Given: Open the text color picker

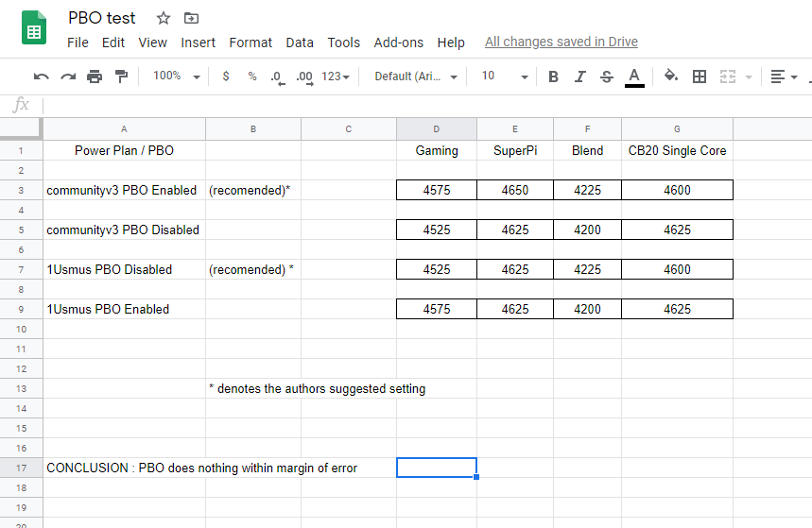Looking at the screenshot, I should click(634, 77).
